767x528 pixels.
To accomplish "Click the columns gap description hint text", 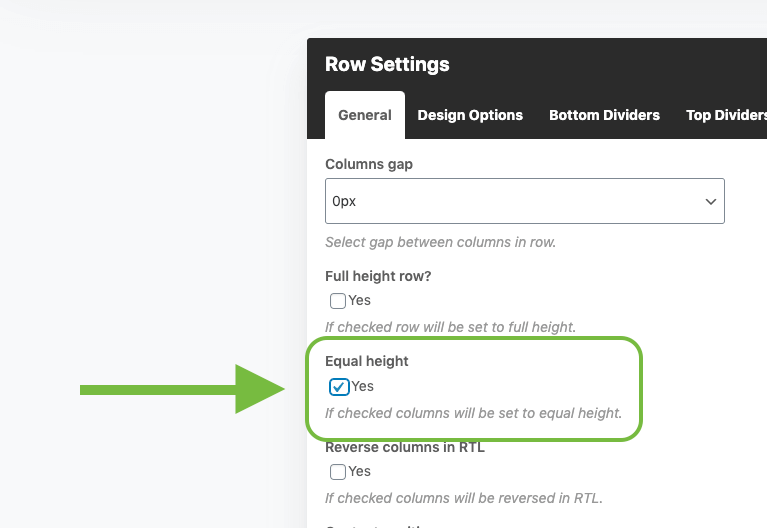I will (x=441, y=242).
